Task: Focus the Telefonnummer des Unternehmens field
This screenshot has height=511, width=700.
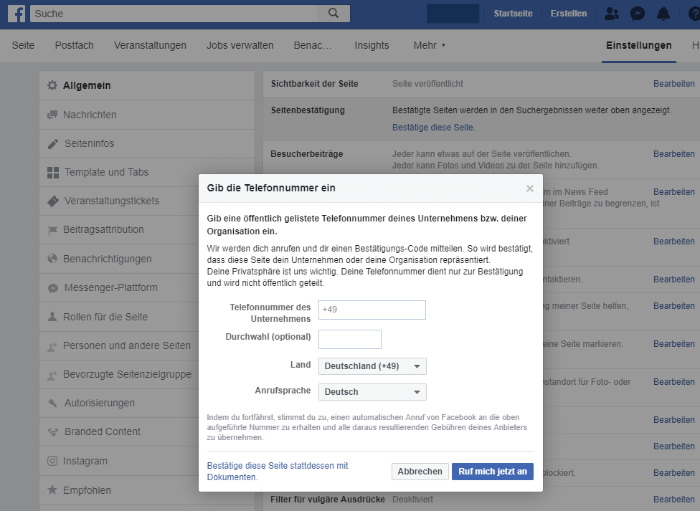Action: 372,310
